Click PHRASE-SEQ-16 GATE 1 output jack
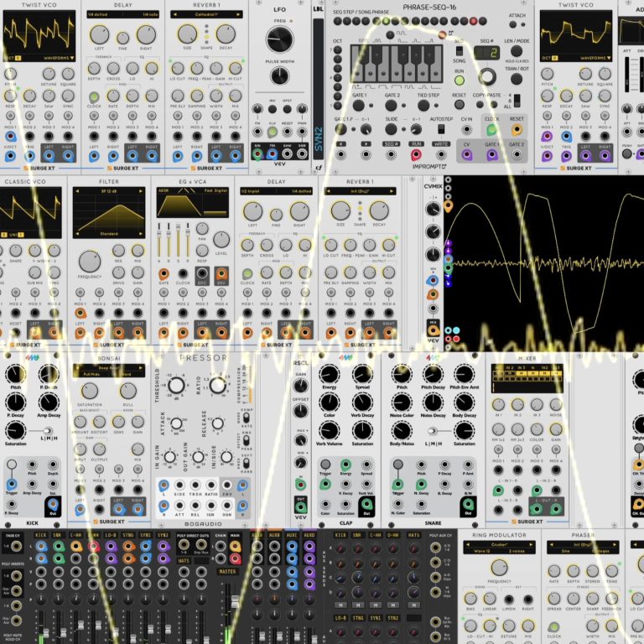This screenshot has height=644, width=644. [x=491, y=155]
